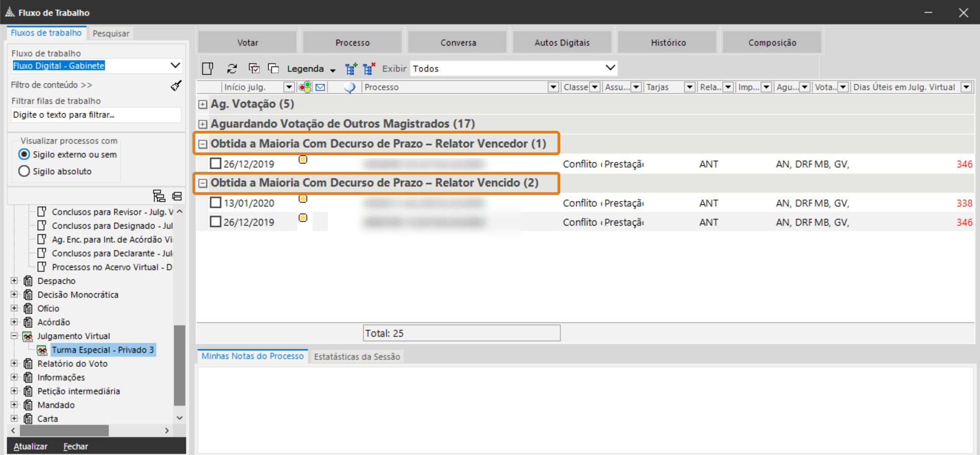The width and height of the screenshot is (980, 455).
Task: Click document icon beside Processos no Acervo Virtual
Action: click(42, 267)
